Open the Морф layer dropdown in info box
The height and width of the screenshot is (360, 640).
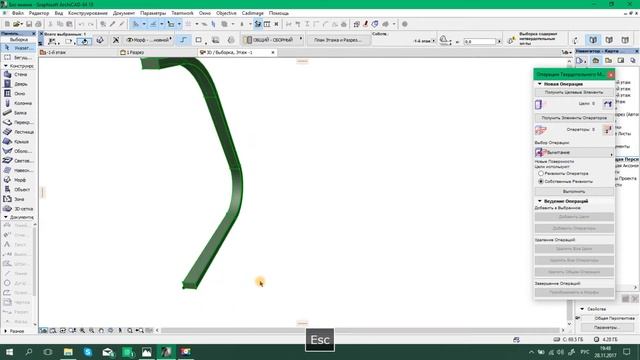[149, 40]
